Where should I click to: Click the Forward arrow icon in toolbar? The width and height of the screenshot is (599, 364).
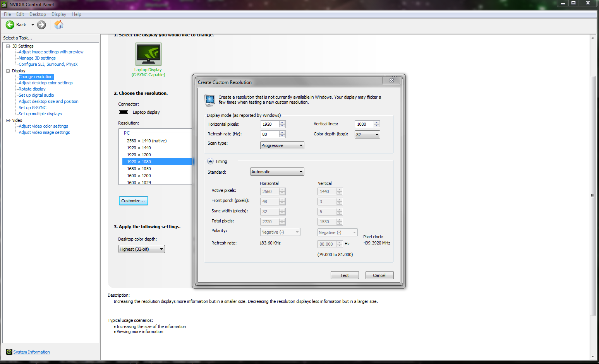41,25
